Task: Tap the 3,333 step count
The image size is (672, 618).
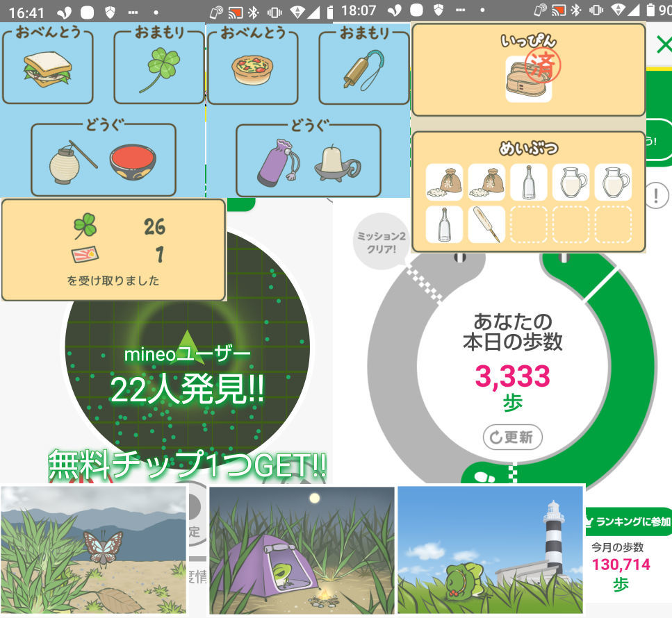Action: (513, 376)
